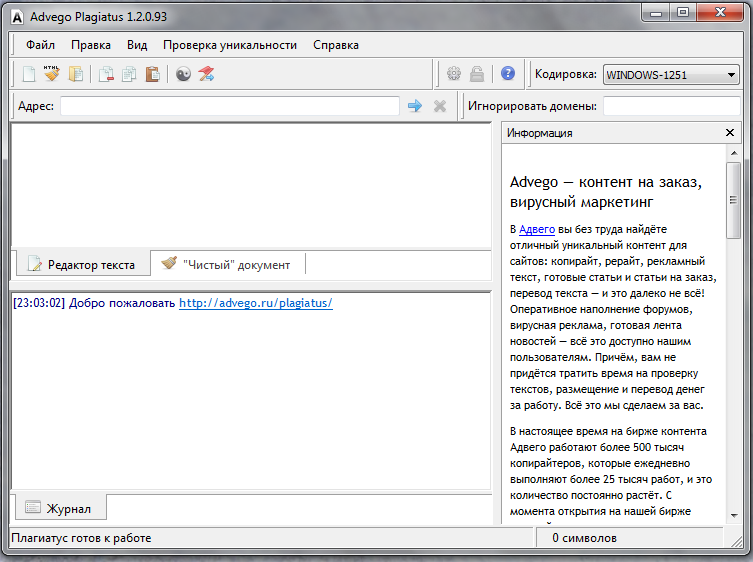The width and height of the screenshot is (753, 562).
Task: Open settings with the gear icon
Action: (x=453, y=73)
